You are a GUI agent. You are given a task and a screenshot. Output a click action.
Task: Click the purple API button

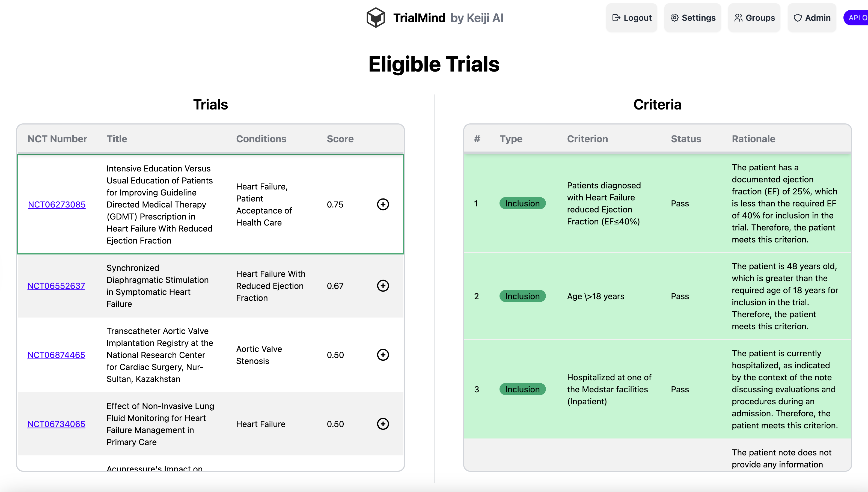point(857,17)
